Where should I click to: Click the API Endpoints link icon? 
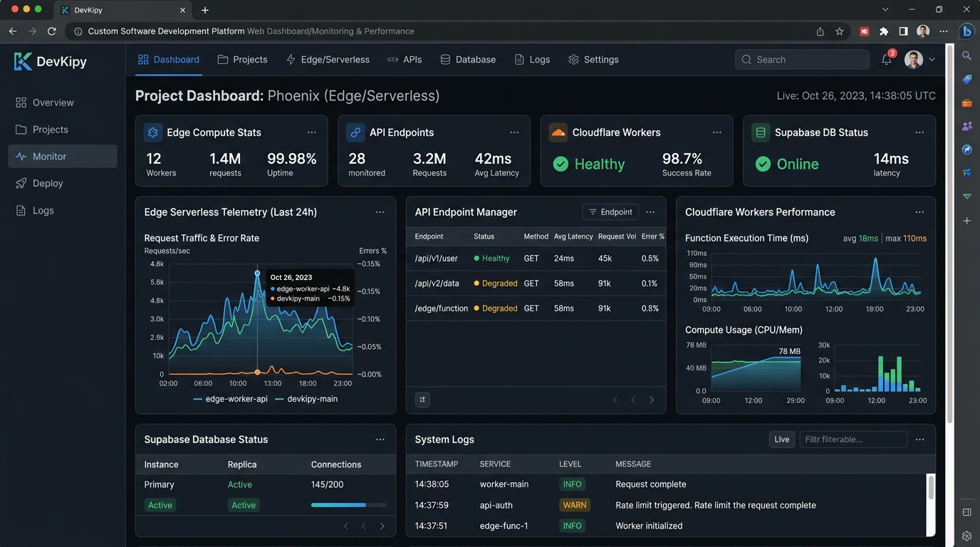pos(355,132)
